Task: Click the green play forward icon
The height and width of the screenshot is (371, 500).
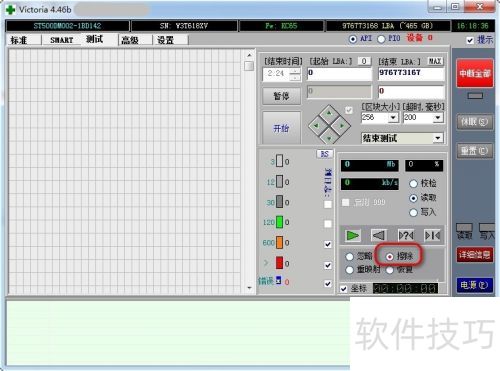Action: point(352,236)
